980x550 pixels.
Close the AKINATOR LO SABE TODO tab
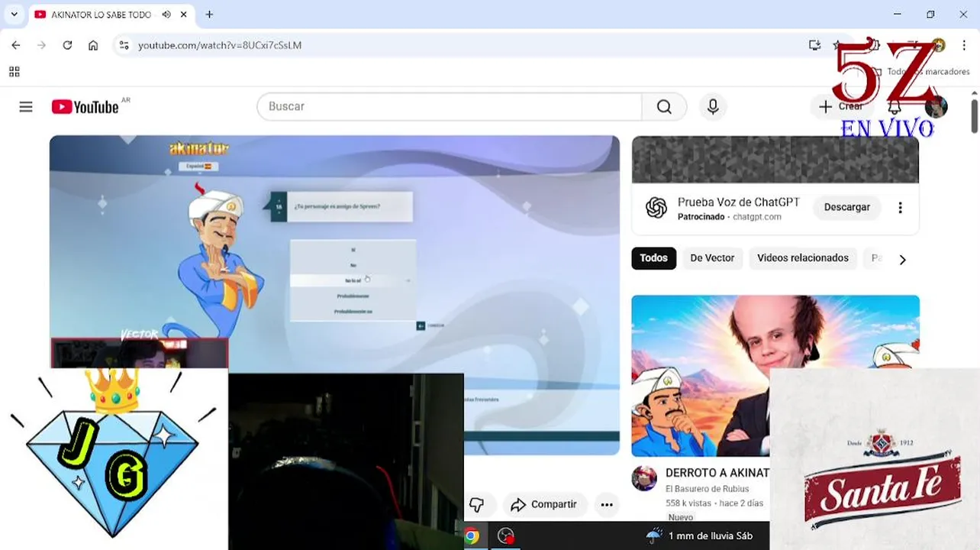[184, 15]
